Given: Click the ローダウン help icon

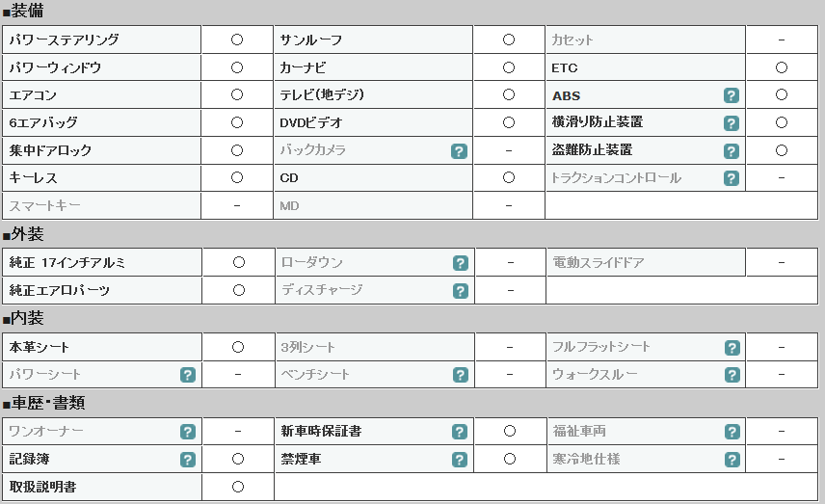Looking at the screenshot, I should (461, 263).
